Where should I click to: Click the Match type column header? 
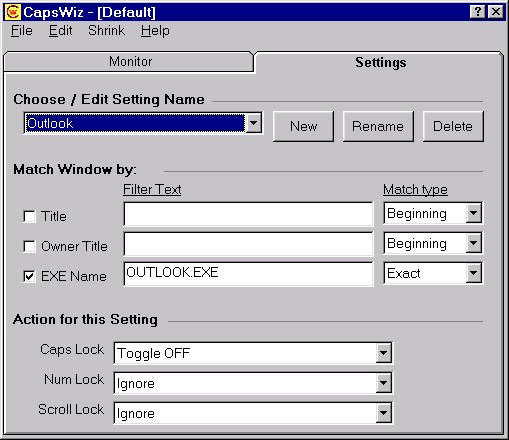click(x=415, y=190)
